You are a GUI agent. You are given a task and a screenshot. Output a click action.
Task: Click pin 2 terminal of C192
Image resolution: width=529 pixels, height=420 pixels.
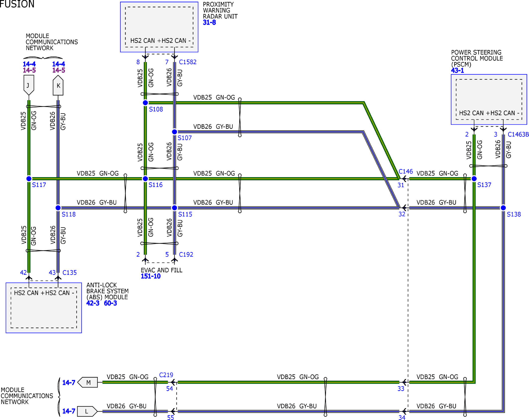tap(145, 260)
